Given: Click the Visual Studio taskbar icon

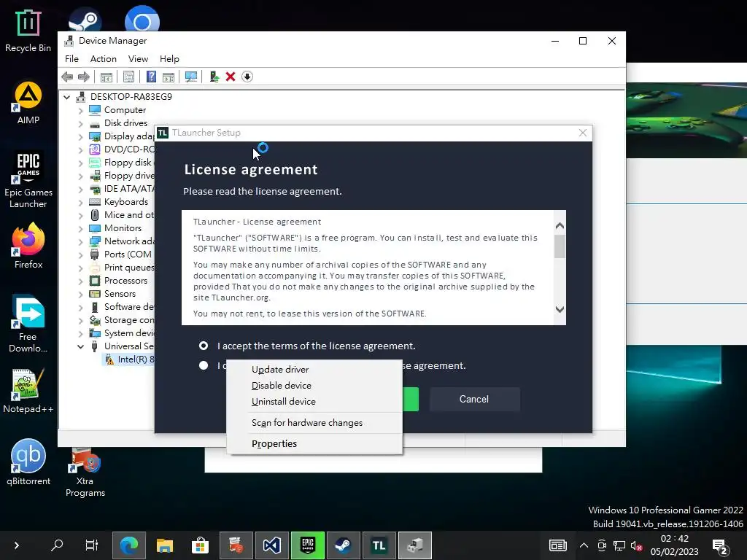Looking at the screenshot, I should (271, 545).
